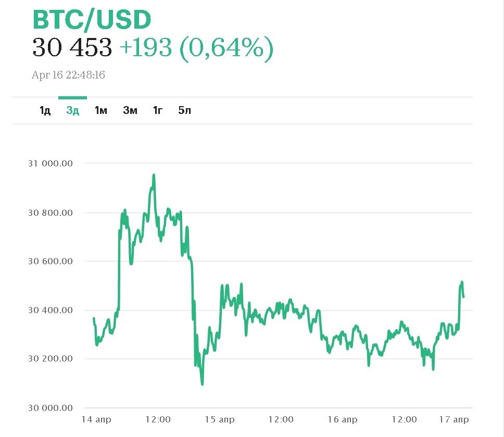The image size is (504, 437).
Task: Click the 30 000.00 y-axis label
Action: (50, 407)
